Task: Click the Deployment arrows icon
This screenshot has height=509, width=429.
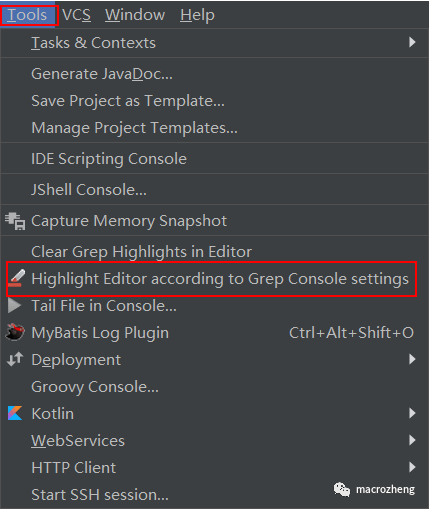Action: 15,359
